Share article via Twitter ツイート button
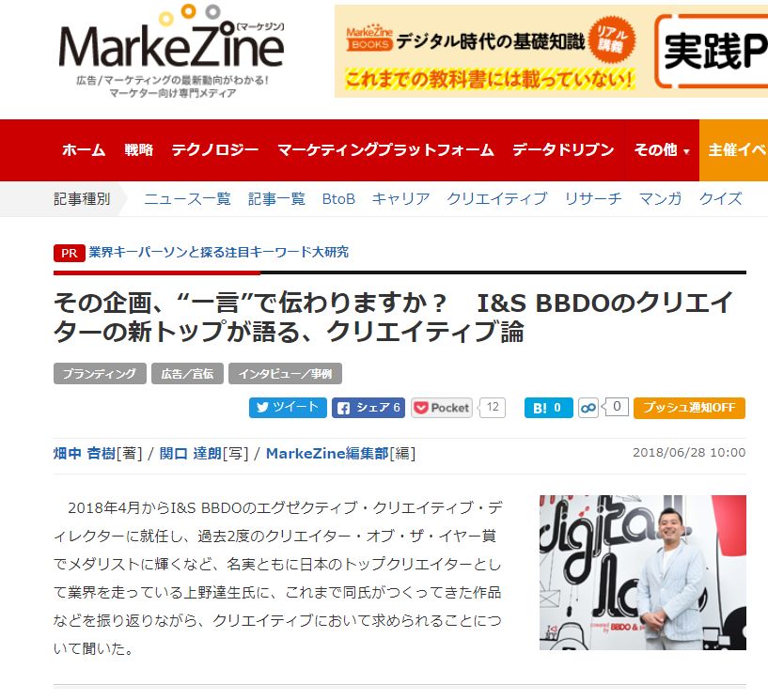The height and width of the screenshot is (700, 768). [288, 408]
